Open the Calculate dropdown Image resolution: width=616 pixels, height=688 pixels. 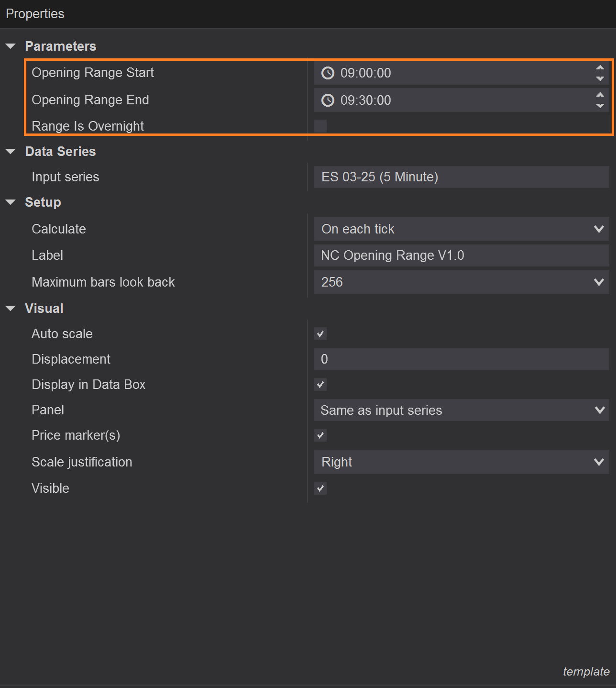click(599, 229)
